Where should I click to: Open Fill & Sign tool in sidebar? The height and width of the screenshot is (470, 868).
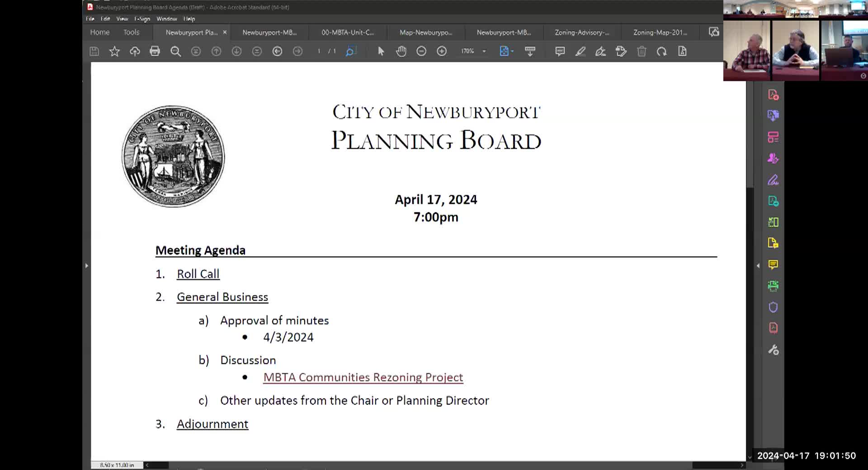(x=773, y=180)
